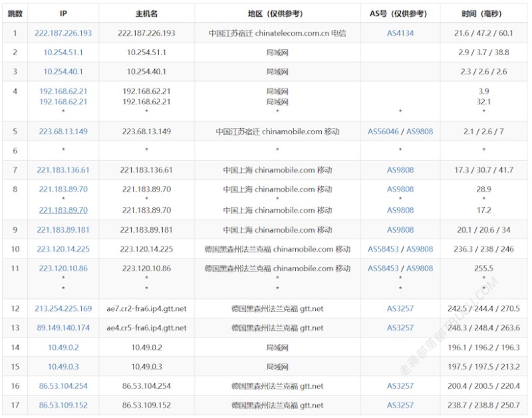Click AS58453 link in hop 10
The height and width of the screenshot is (418, 532).
383,249
